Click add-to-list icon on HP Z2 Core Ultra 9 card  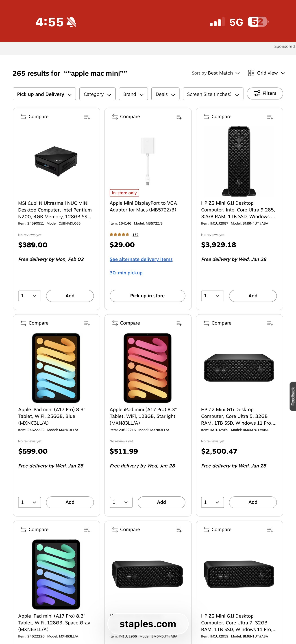pos(270,117)
